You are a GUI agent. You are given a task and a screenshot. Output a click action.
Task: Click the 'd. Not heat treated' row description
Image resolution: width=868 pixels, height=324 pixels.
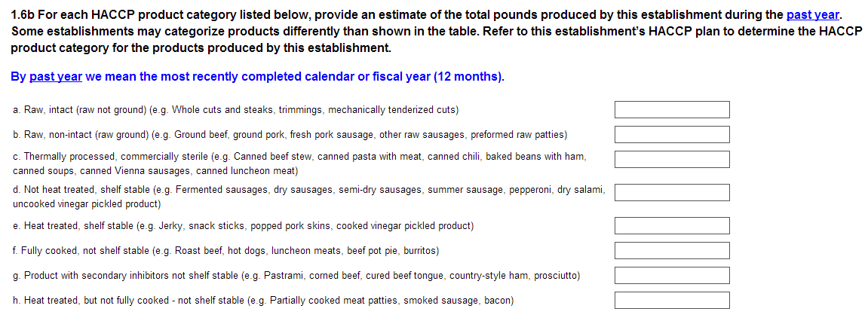(x=308, y=197)
